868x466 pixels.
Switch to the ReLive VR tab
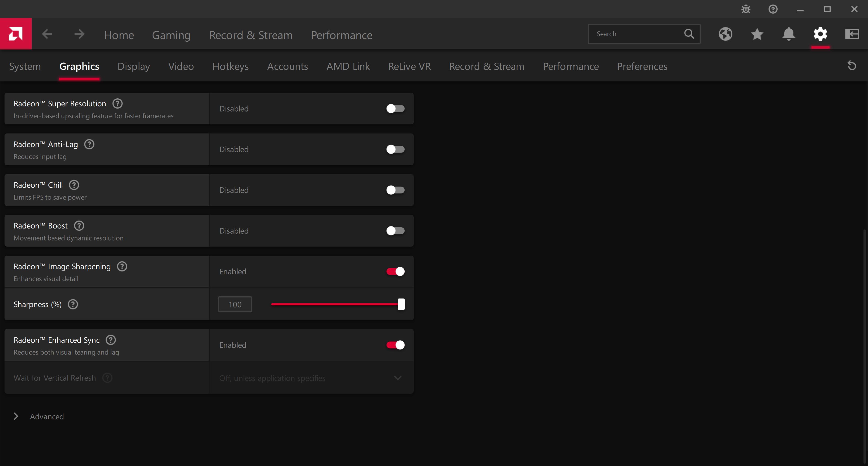(409, 67)
